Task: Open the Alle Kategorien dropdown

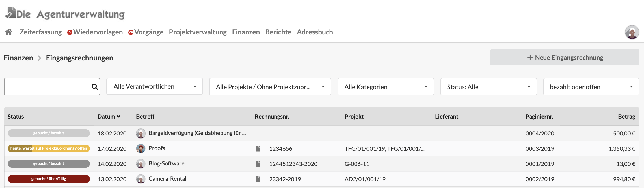Action: point(386,87)
